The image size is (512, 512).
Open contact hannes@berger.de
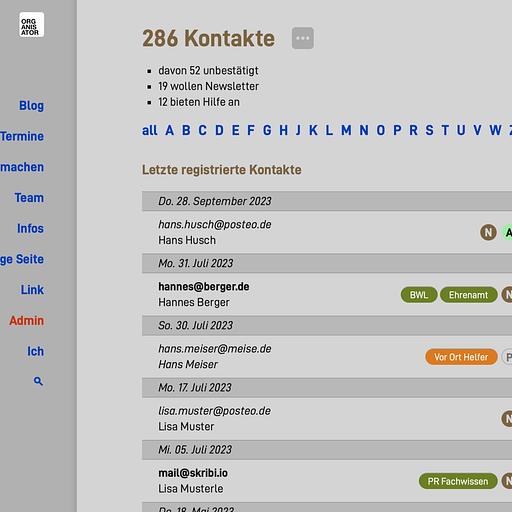[x=204, y=287]
